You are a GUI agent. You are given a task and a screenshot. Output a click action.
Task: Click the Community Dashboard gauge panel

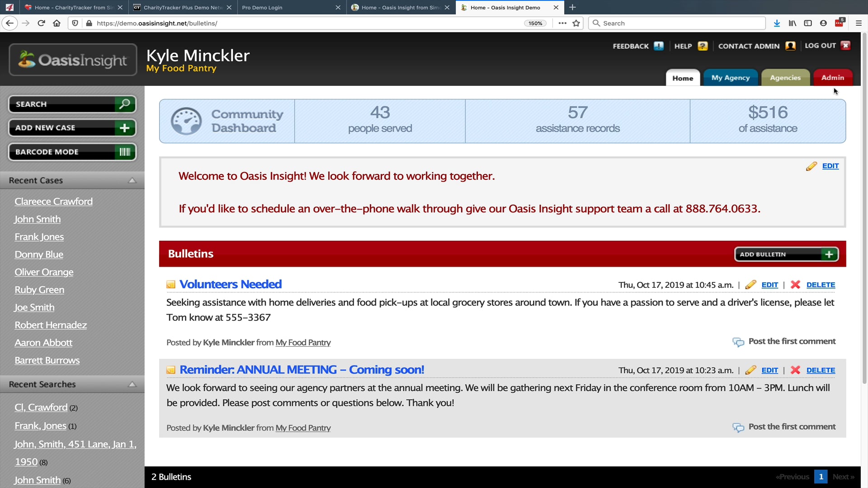click(x=227, y=121)
